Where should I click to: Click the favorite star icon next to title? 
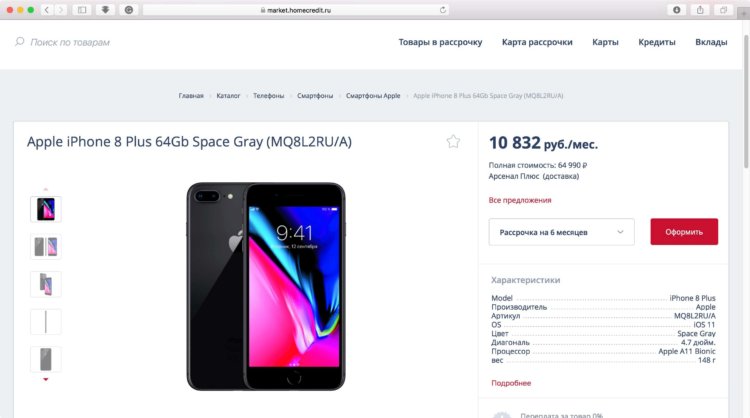click(453, 142)
